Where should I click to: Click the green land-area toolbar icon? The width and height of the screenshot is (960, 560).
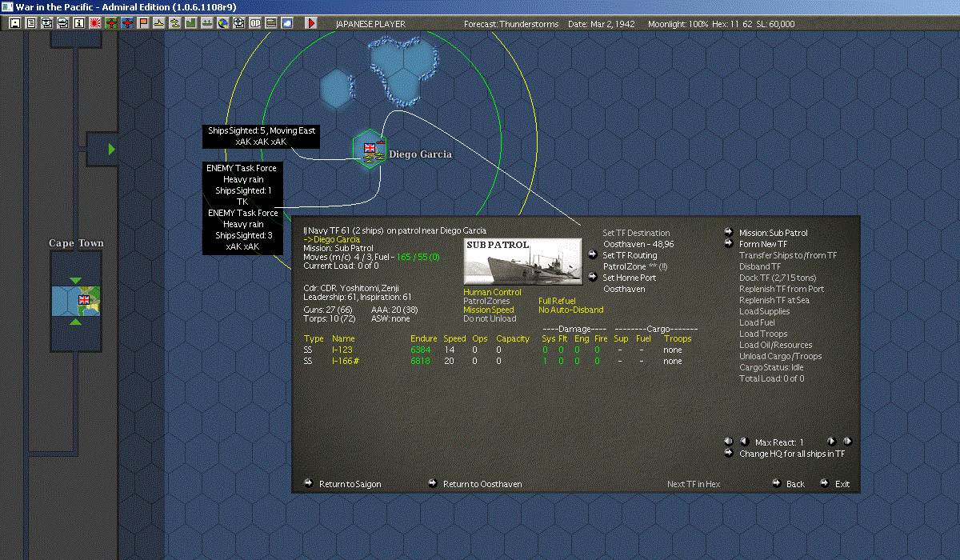pyautogui.click(x=191, y=23)
